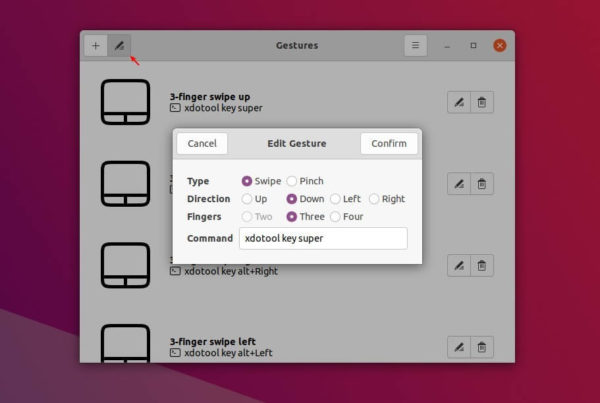The height and width of the screenshot is (403, 600).
Task: Select Swipe gesture type
Action: (x=261, y=181)
